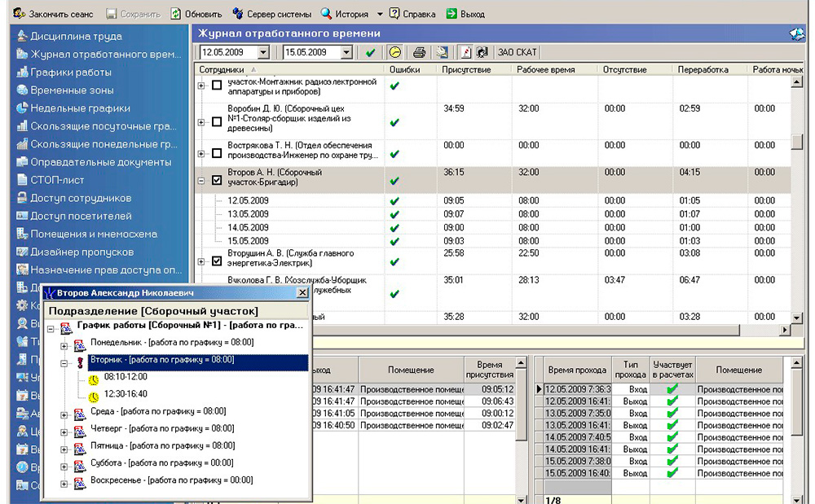Click the СТОП-лист icon

(x=22, y=180)
